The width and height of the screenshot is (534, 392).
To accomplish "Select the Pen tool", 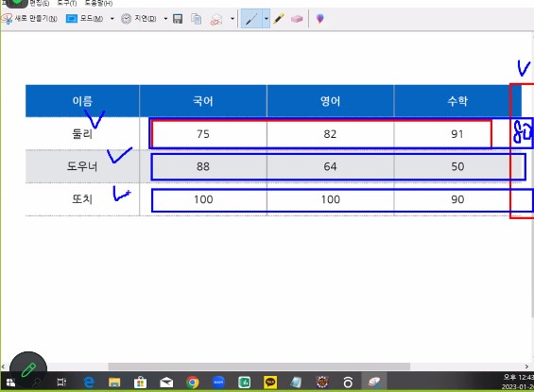I will (251, 19).
